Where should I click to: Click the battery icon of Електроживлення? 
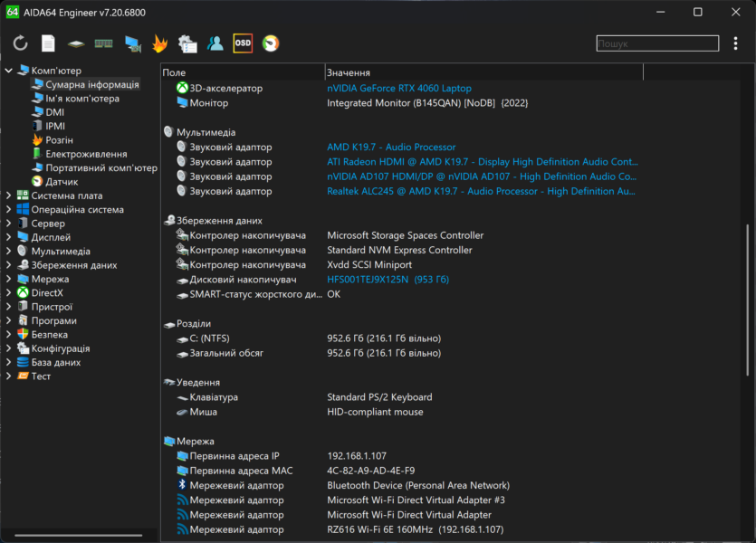coord(36,154)
